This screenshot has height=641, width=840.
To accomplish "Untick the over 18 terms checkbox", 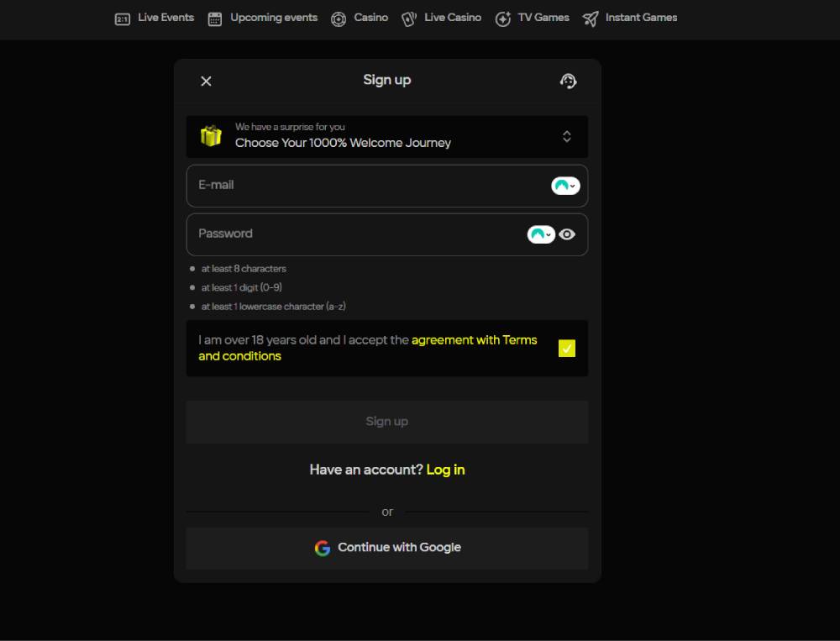I will tap(567, 348).
